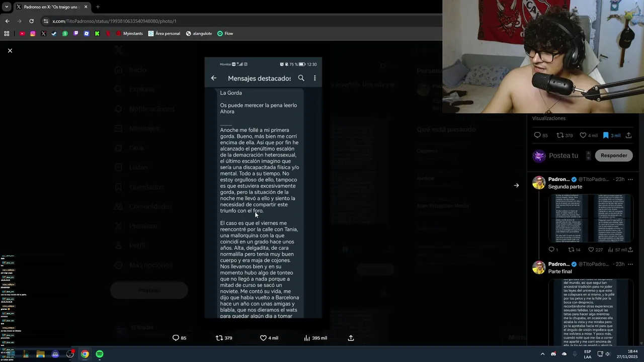The image size is (644, 362).
Task: Open the 'Segunda parte' image thumbnail
Action: click(590, 218)
